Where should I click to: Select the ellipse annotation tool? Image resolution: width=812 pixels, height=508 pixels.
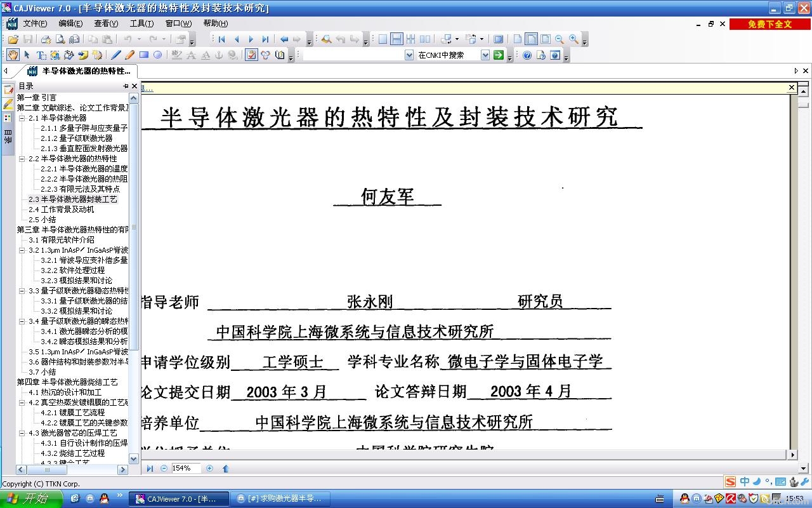point(158,55)
